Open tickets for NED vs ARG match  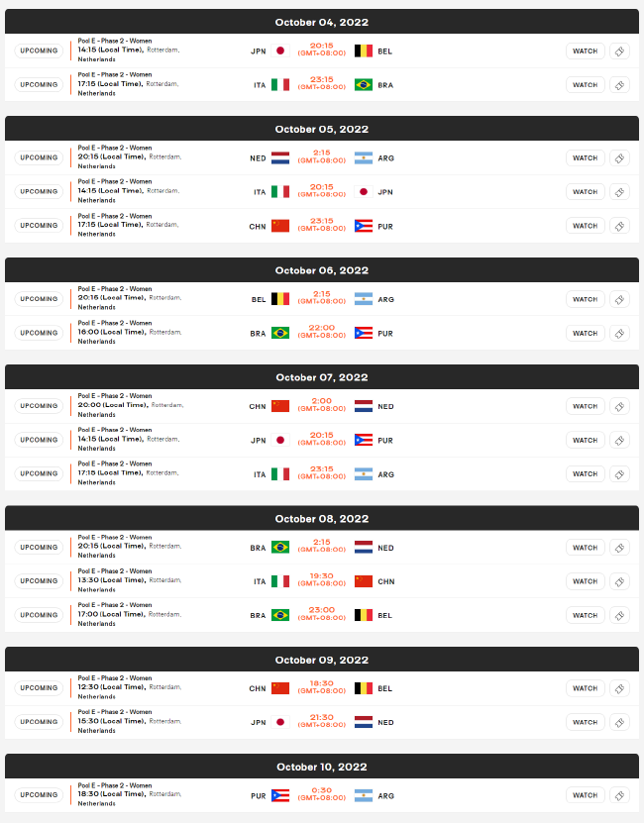(619, 157)
